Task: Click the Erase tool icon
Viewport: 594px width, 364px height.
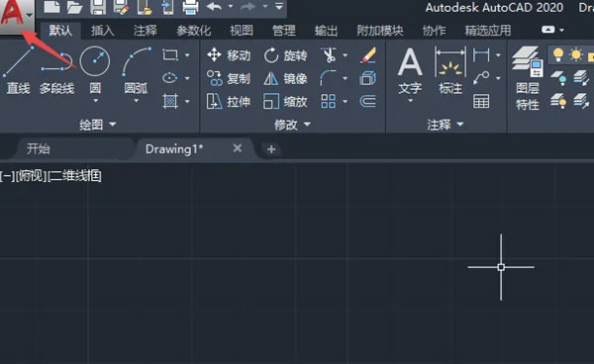Action: pyautogui.click(x=368, y=55)
